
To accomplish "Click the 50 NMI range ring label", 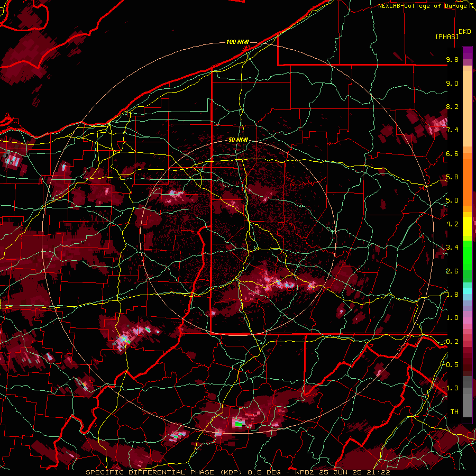I will point(238,140).
